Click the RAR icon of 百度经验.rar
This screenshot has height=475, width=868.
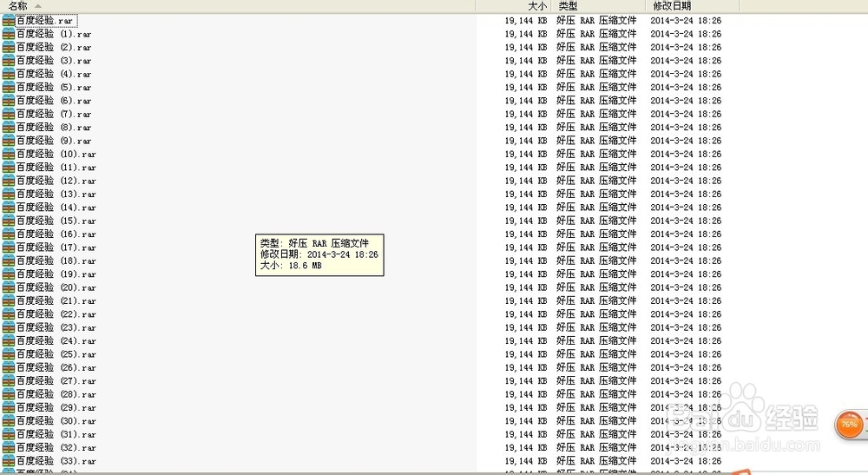pyautogui.click(x=9, y=21)
